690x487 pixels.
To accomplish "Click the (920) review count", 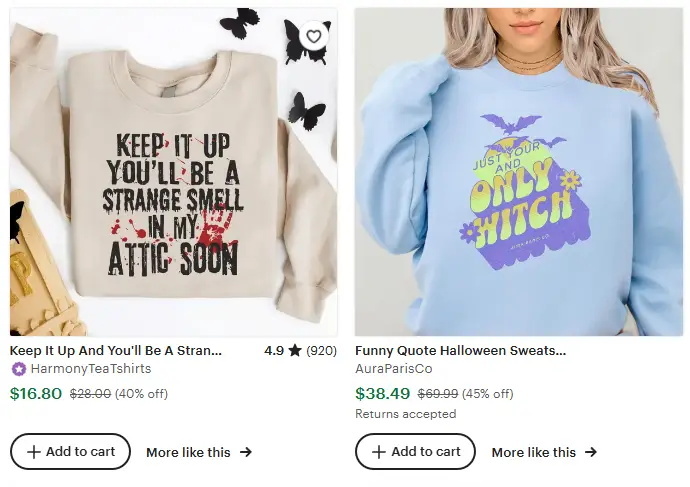I will tap(321, 351).
